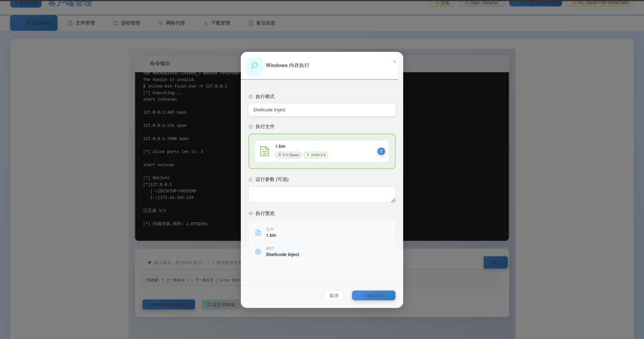Click the gear icon beside 执行模式
The image size is (644, 339).
pyautogui.click(x=250, y=97)
